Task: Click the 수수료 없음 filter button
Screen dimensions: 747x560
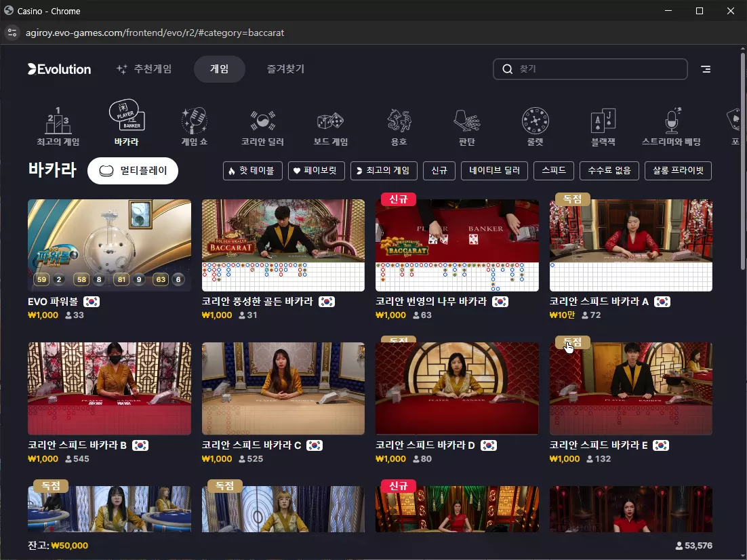Action: click(x=609, y=171)
